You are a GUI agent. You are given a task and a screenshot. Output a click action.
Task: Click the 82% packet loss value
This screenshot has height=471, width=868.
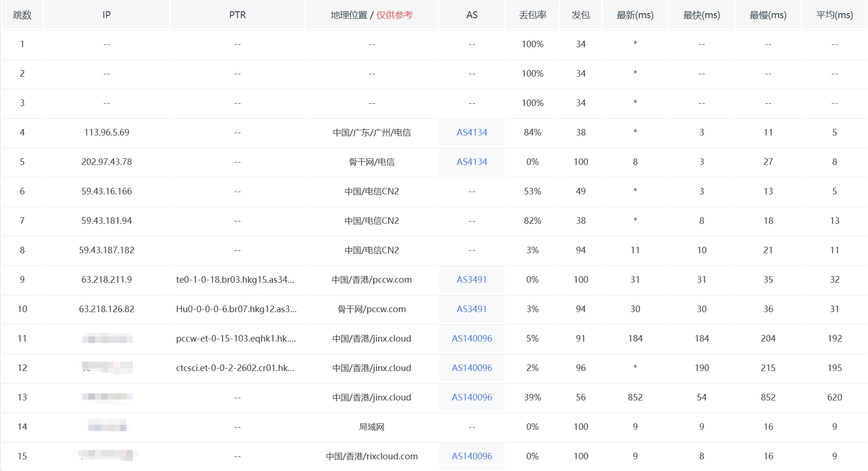coord(533,221)
